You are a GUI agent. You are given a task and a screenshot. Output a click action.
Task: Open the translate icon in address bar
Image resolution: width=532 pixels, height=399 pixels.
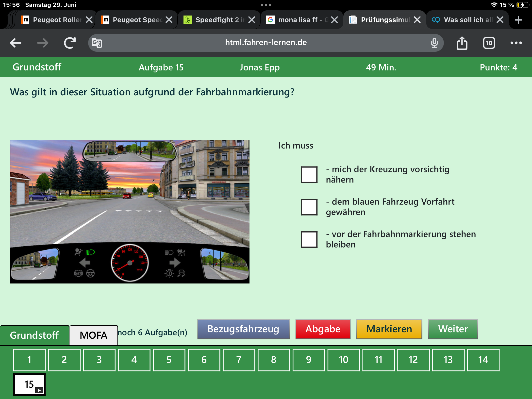(x=97, y=43)
